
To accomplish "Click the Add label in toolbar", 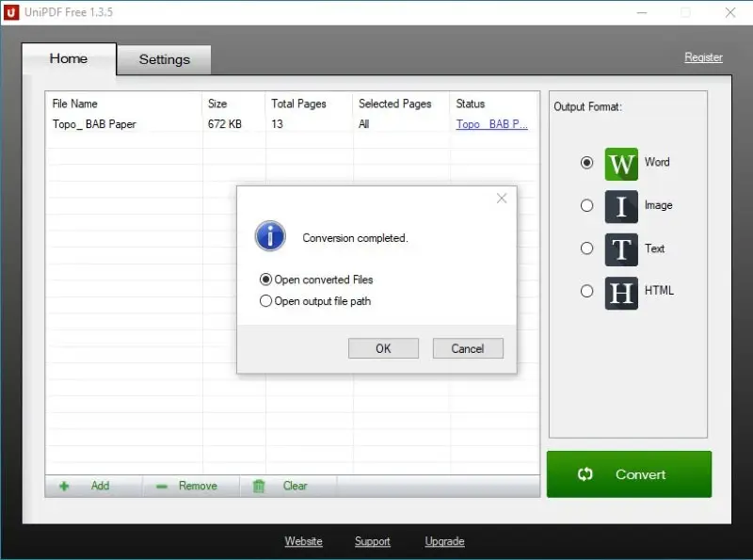I will (x=100, y=486).
